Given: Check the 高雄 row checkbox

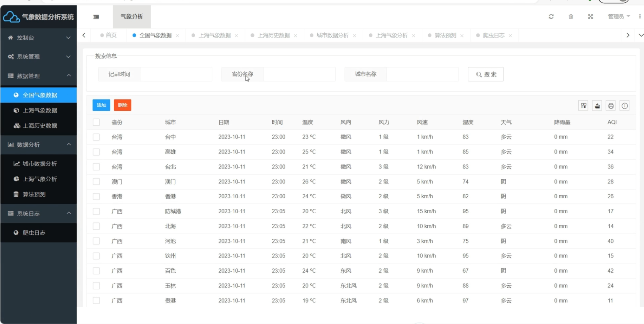Looking at the screenshot, I should (x=96, y=152).
